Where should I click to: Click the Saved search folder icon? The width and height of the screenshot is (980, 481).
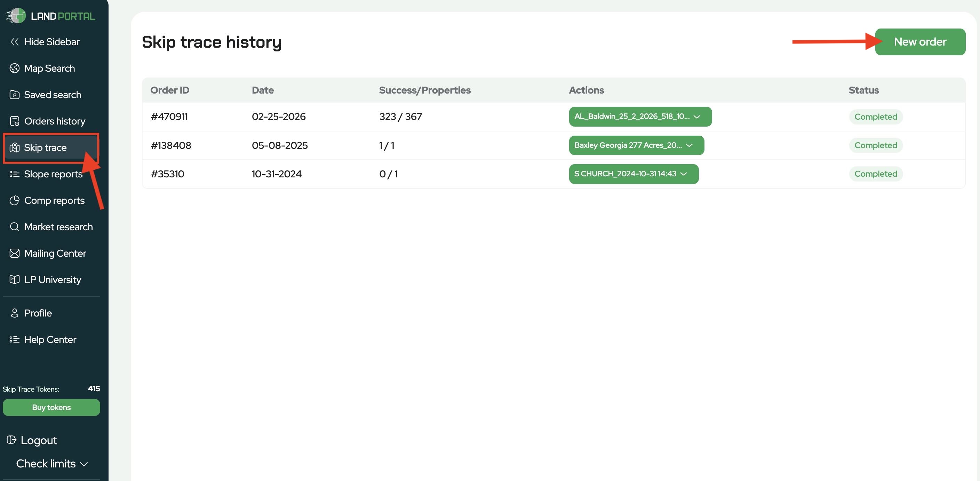click(15, 95)
